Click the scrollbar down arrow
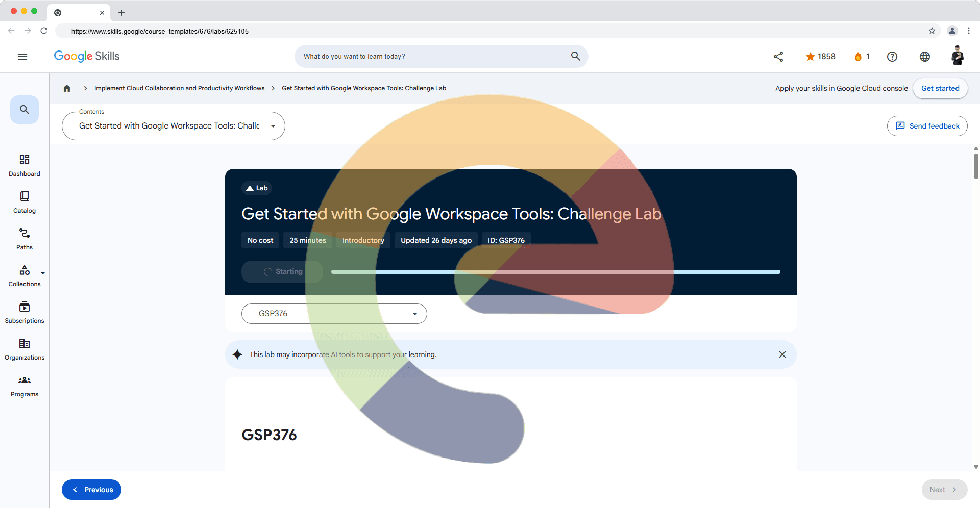Image resolution: width=980 pixels, height=508 pixels. click(976, 467)
